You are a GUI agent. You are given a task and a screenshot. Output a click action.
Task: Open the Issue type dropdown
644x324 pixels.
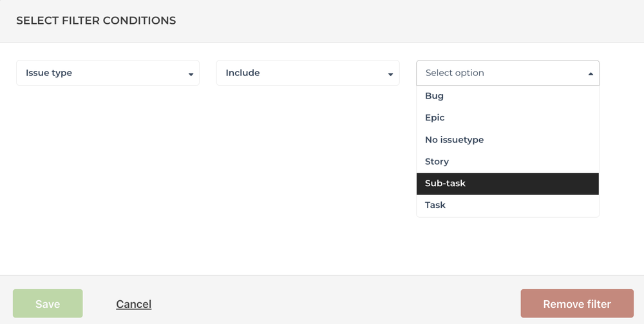[108, 73]
